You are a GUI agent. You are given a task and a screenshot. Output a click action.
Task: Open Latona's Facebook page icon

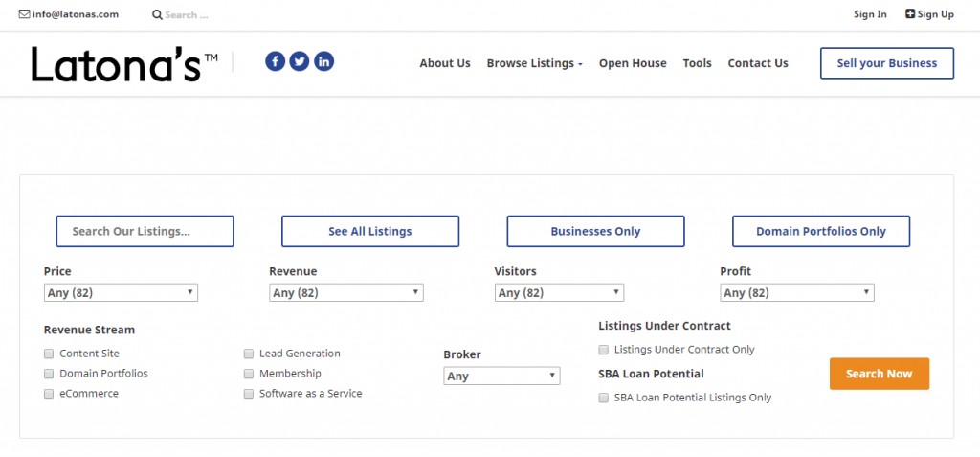275,61
